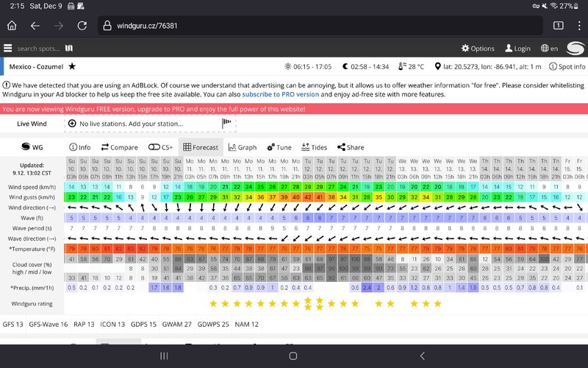The width and height of the screenshot is (588, 368).
Task: Expand the 'en' language selector
Action: pos(549,49)
